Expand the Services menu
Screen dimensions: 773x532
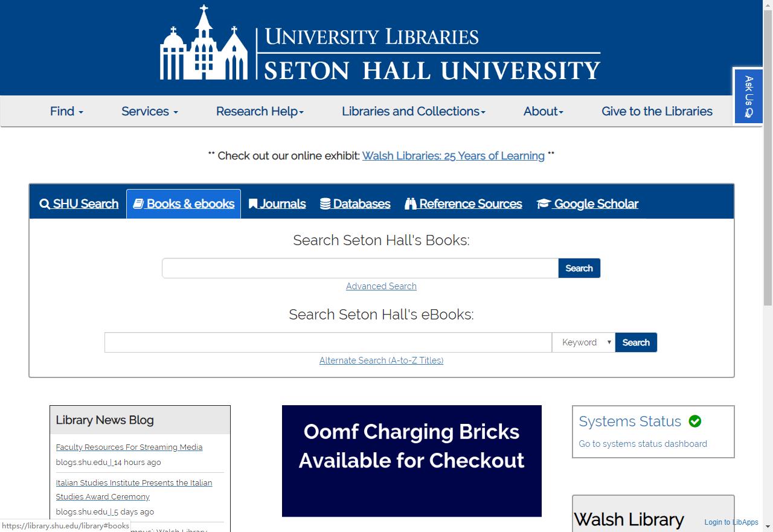point(150,111)
